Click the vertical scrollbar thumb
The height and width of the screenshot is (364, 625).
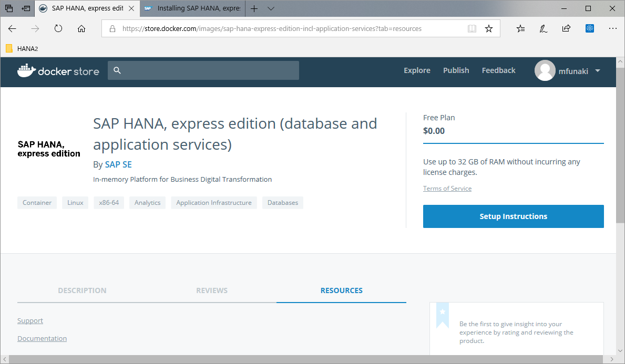coord(620,145)
